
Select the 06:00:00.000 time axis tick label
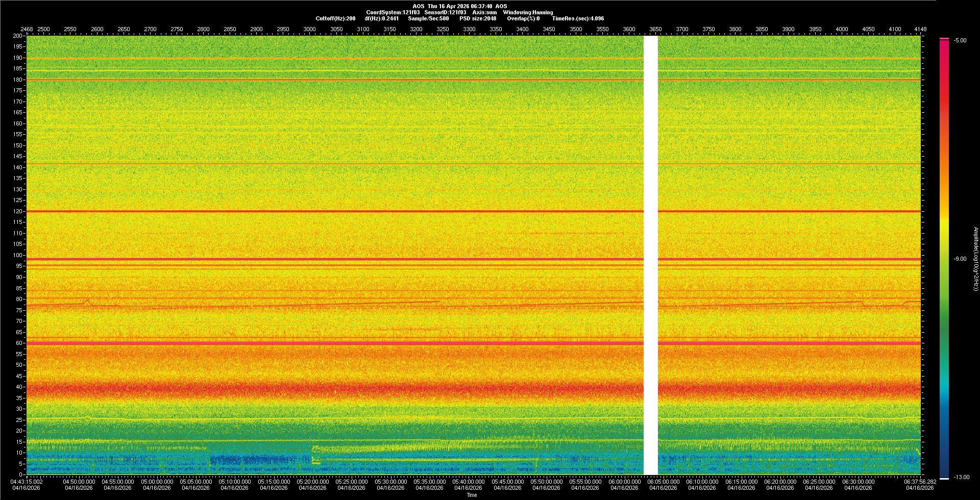coord(624,482)
